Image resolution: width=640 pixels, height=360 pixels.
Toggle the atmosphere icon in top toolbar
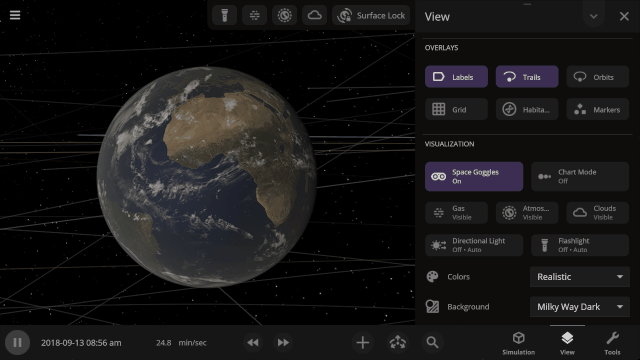tap(284, 16)
